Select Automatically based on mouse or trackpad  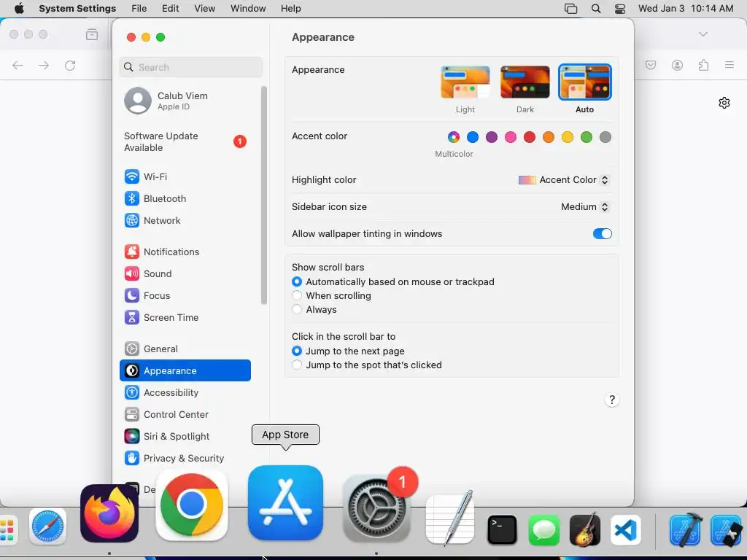pos(297,282)
